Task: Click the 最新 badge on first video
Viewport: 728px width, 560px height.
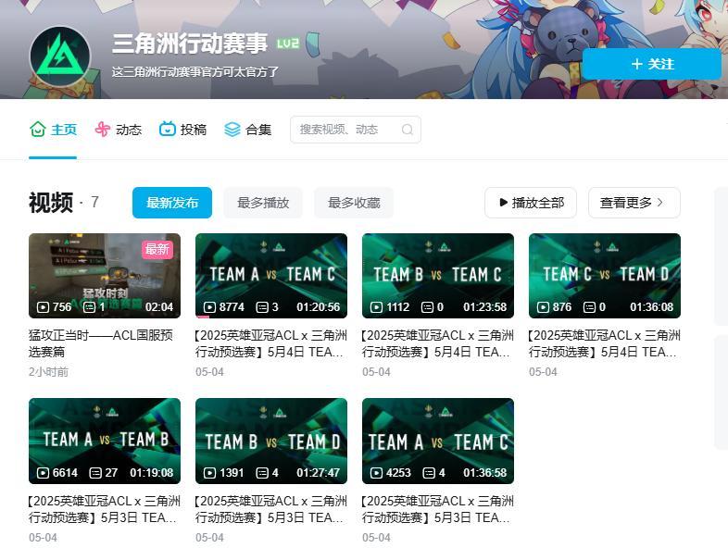Action: tap(157, 249)
